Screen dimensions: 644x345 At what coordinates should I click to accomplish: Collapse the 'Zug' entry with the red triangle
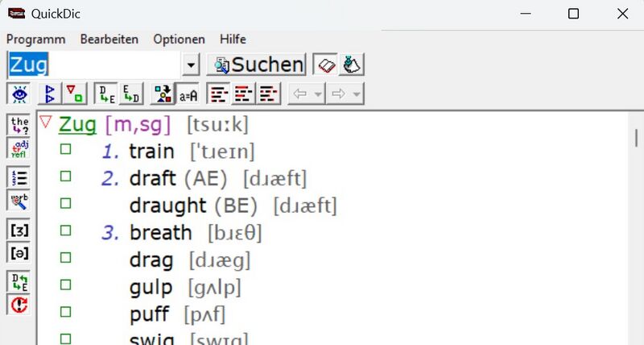(x=46, y=123)
